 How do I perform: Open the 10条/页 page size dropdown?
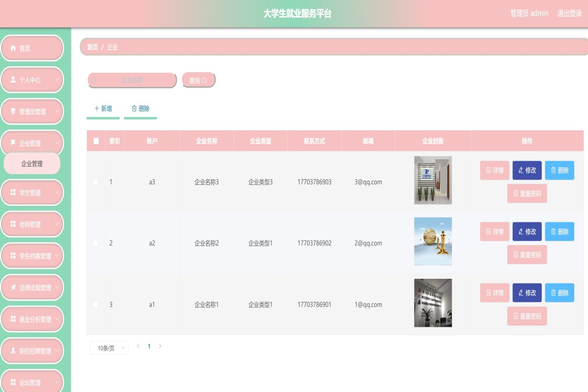click(109, 348)
